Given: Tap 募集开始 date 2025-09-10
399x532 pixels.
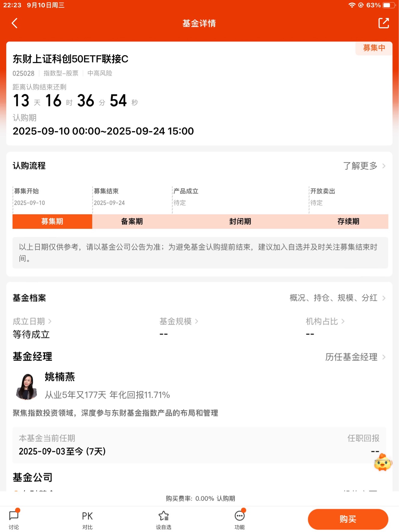Looking at the screenshot, I should (x=29, y=203).
